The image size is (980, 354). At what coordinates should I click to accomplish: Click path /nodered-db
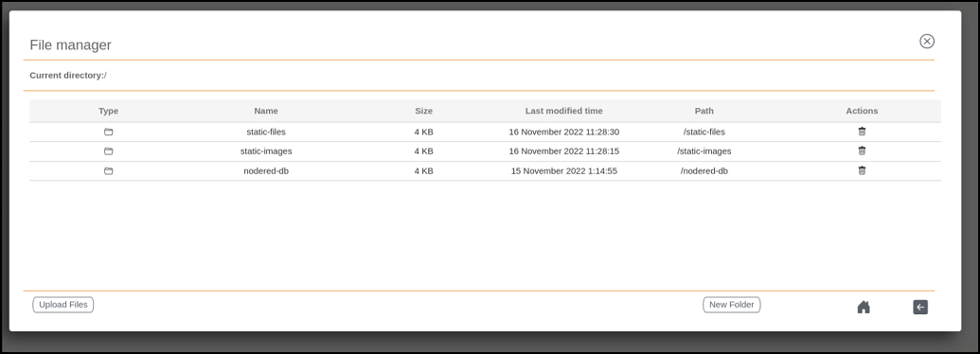pos(704,171)
